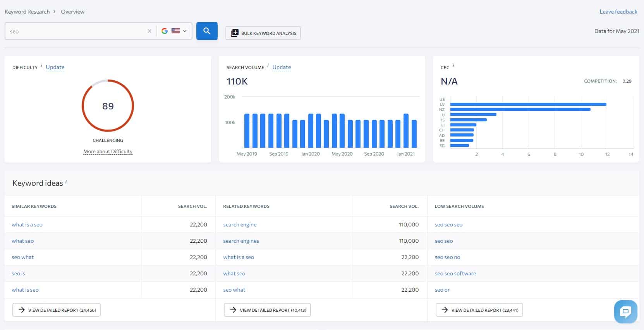
Task: Open related keyword 'what is a seo'
Action: (239, 257)
